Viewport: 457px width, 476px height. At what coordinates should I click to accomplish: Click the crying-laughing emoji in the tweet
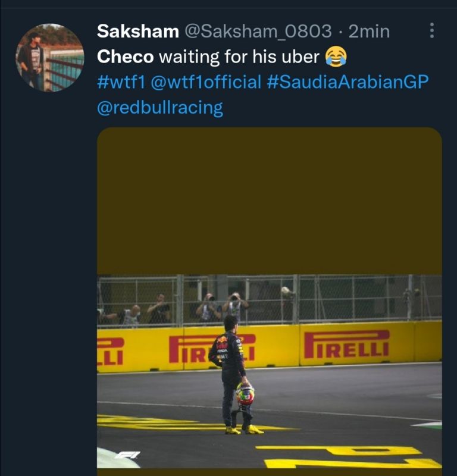pyautogui.click(x=336, y=57)
